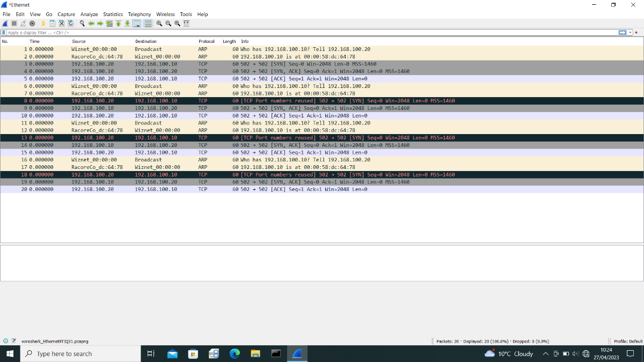This screenshot has height=362, width=644.
Task: Open the Statistics menu
Action: click(113, 14)
